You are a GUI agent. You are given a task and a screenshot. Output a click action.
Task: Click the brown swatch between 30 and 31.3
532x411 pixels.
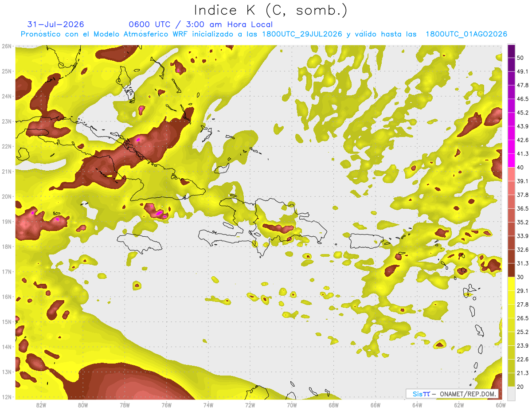point(511,270)
